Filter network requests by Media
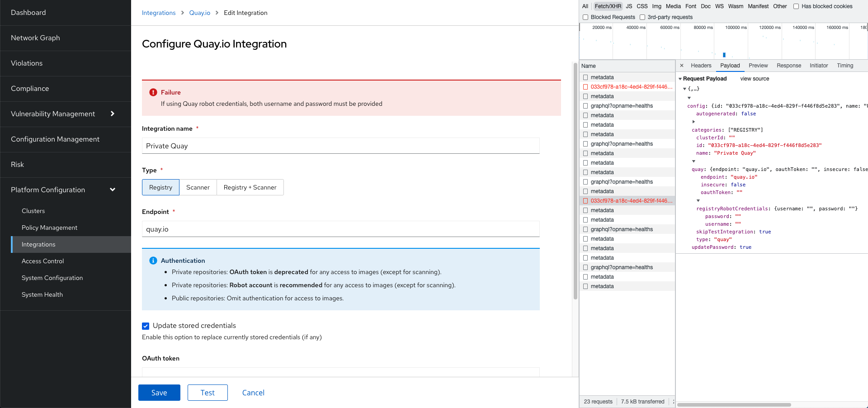Image resolution: width=868 pixels, height=408 pixels. click(673, 6)
